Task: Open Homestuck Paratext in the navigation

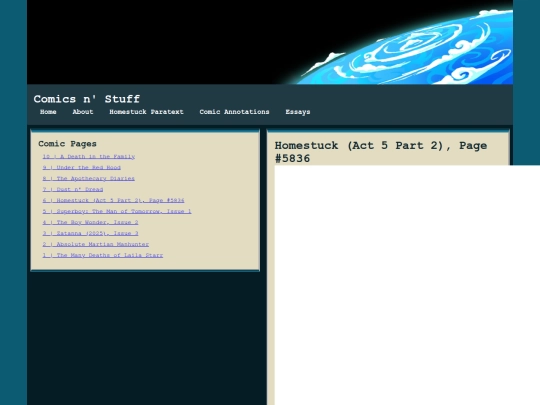Action: (146, 112)
